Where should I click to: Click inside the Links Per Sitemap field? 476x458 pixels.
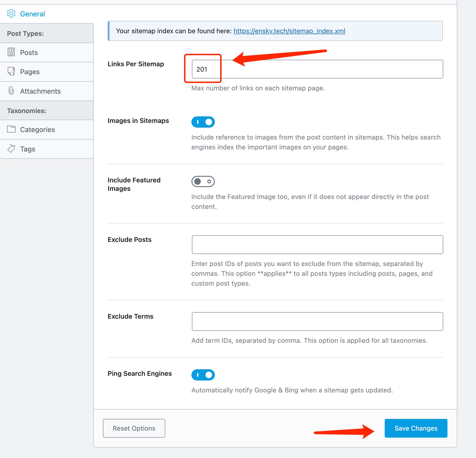(316, 69)
